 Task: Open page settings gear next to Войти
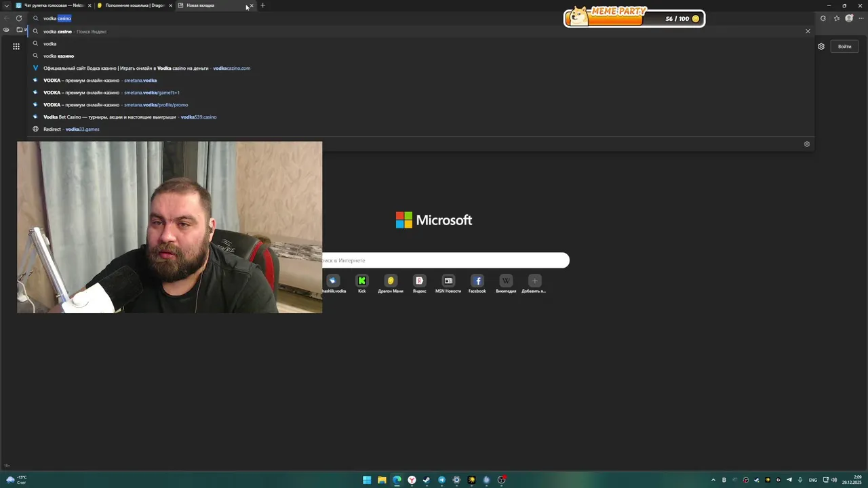(821, 47)
